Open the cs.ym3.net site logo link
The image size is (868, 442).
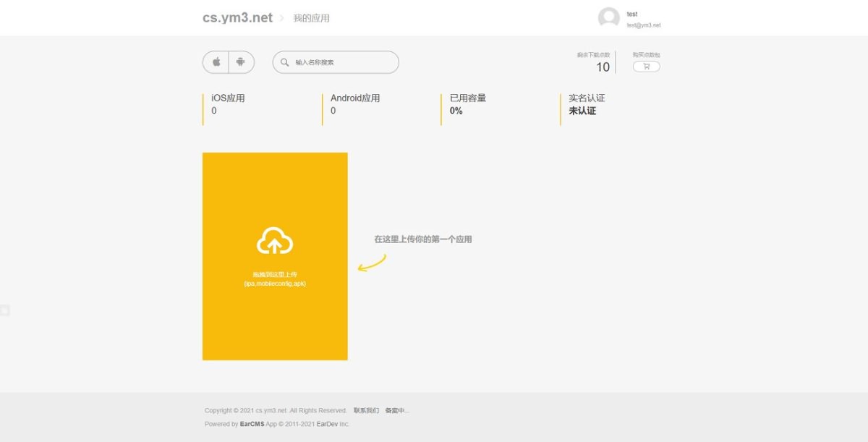(x=237, y=18)
